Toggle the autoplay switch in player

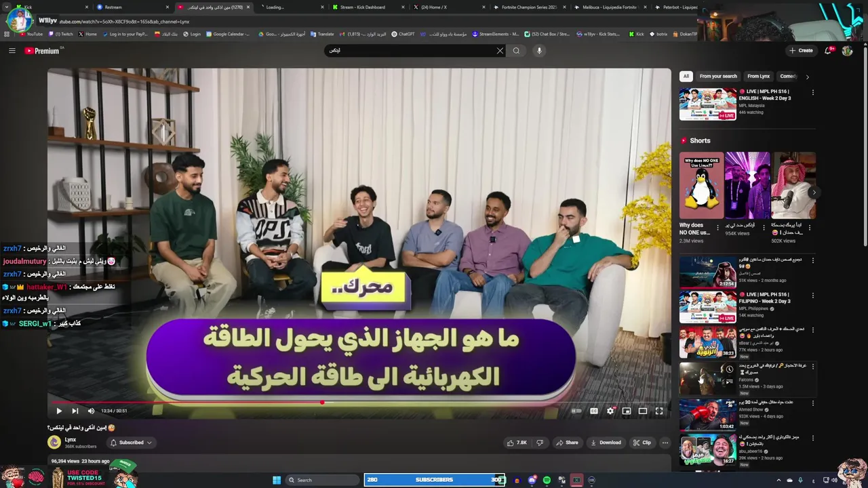tap(576, 411)
